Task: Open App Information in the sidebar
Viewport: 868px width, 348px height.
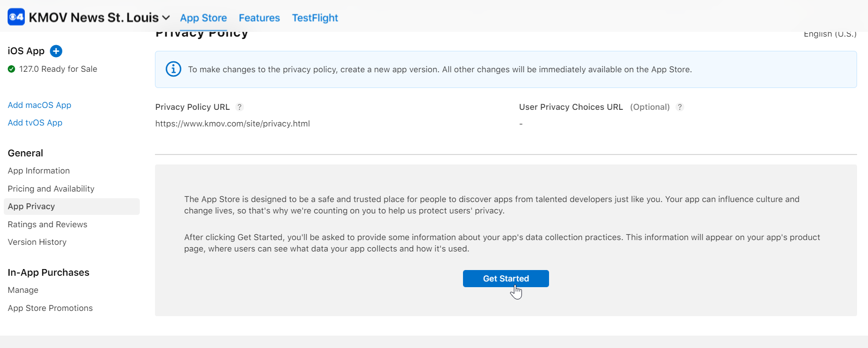Action: (39, 171)
